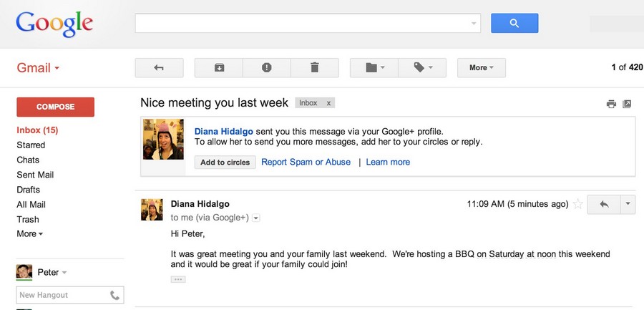Delete the message with the trash icon
The height and width of the screenshot is (310, 644).
[x=315, y=68]
